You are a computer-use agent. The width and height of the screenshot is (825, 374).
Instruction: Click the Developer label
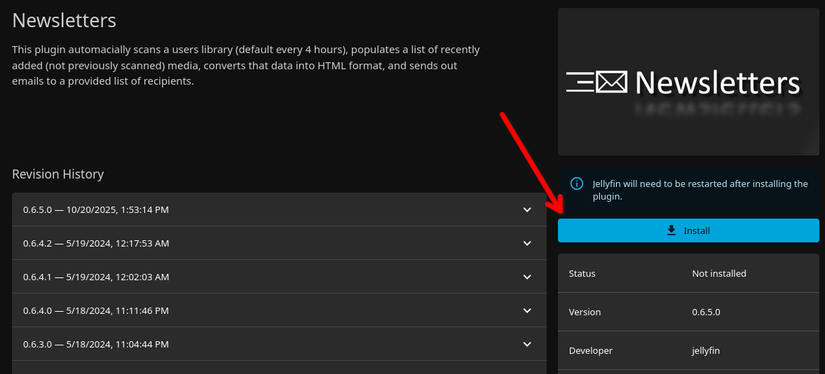[x=591, y=351]
